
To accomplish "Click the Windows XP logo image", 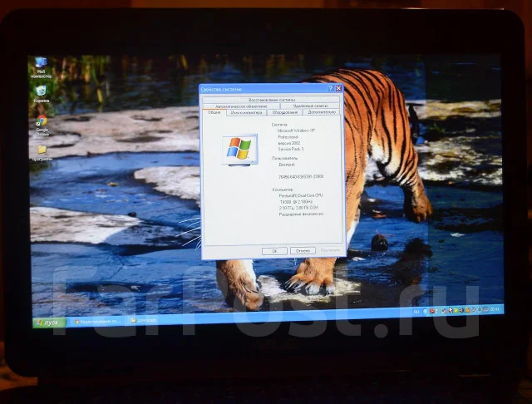I will click(240, 150).
